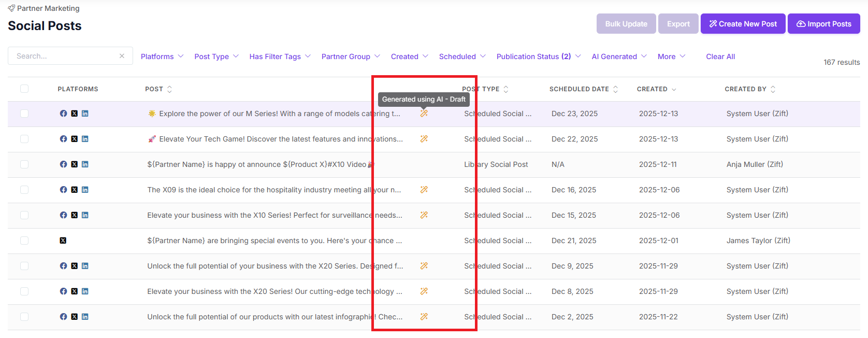Open post '${Partner Name} is happy ot announce'
The image size is (868, 338).
261,164
